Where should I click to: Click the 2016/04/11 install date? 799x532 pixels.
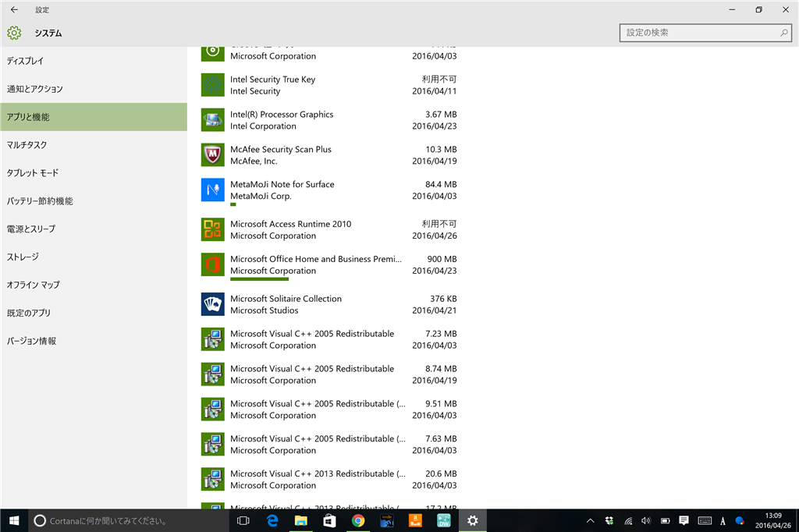[x=434, y=91]
